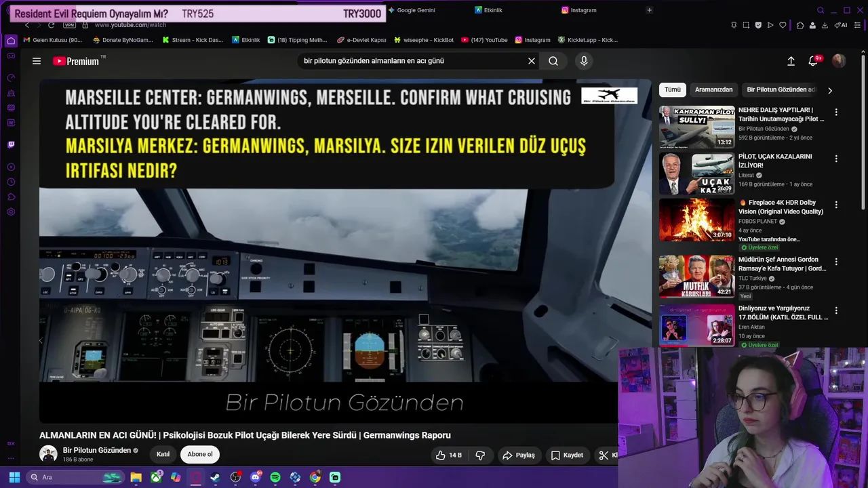Image resolution: width=868 pixels, height=488 pixels.
Task: Open the YouTube account avatar menu
Action: coord(839,61)
